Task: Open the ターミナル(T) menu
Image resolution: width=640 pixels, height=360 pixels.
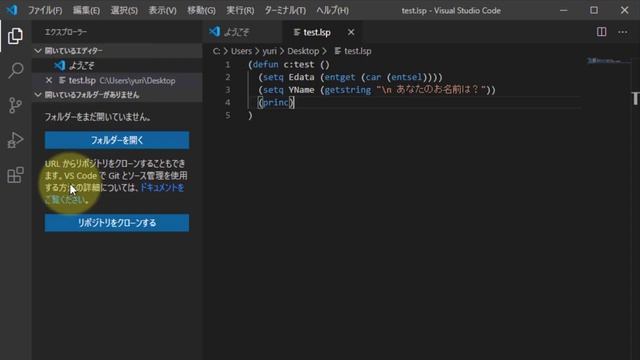Action: tap(285, 10)
